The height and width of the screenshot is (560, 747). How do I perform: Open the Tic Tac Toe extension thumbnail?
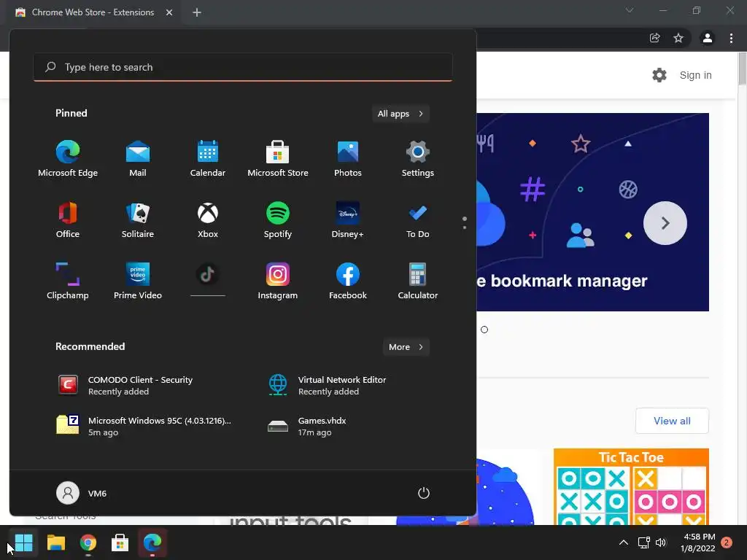tap(631, 486)
